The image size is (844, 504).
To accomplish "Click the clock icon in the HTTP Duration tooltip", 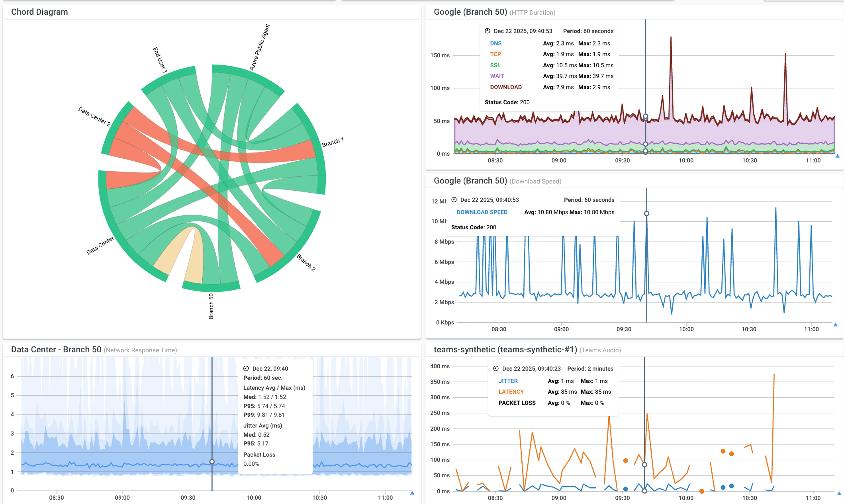I will coord(488,31).
